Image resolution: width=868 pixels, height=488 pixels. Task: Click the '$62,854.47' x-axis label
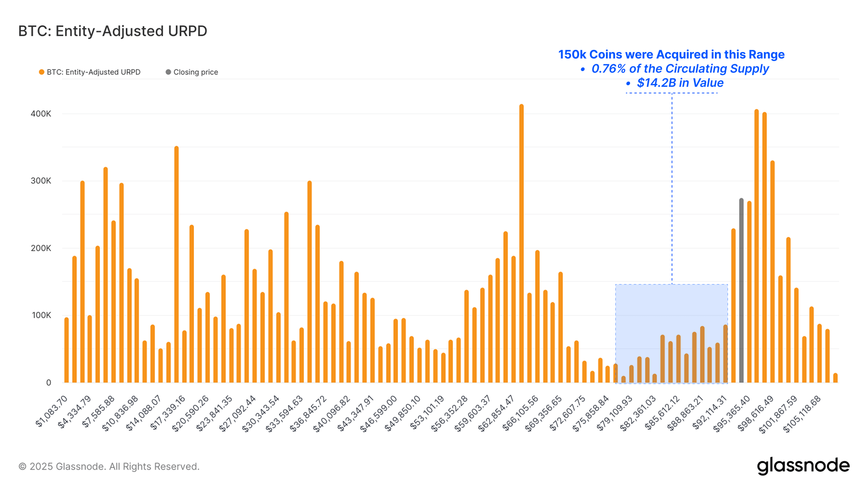(x=496, y=413)
